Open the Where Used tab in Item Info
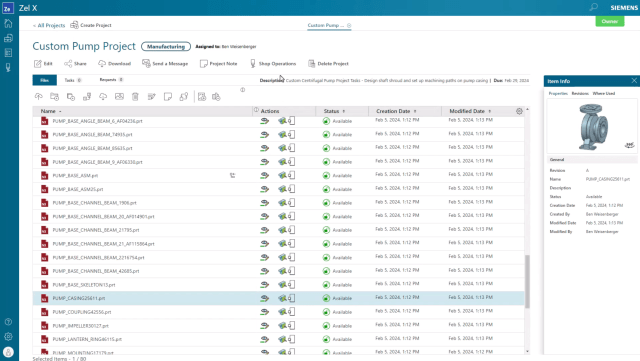 [x=604, y=94]
